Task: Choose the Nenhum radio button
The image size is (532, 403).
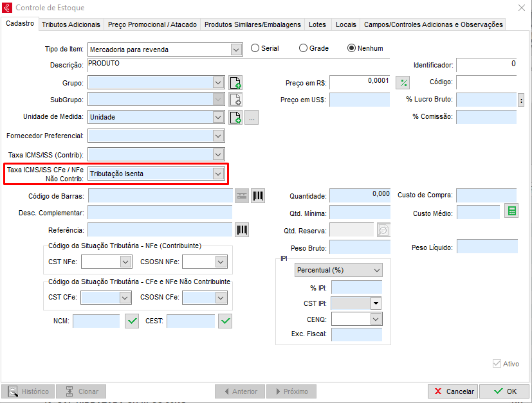Action: 352,48
